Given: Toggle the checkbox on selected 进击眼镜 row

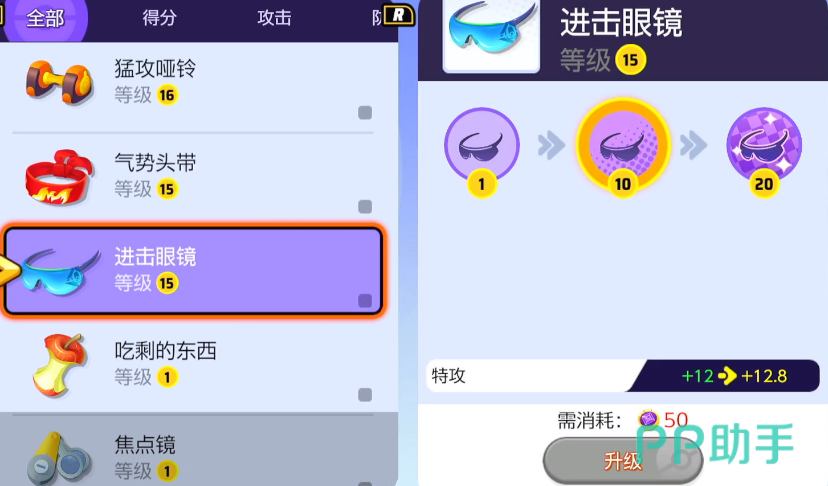Looking at the screenshot, I should point(365,301).
